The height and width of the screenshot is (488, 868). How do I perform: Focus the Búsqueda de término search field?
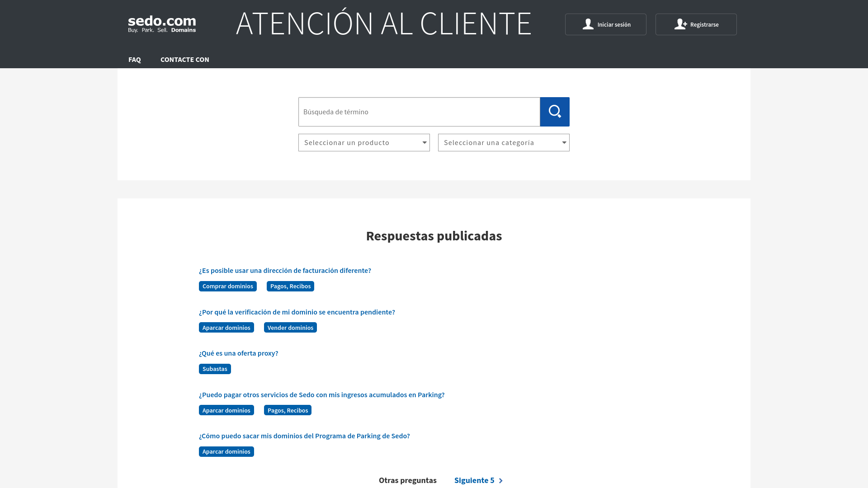pos(419,112)
